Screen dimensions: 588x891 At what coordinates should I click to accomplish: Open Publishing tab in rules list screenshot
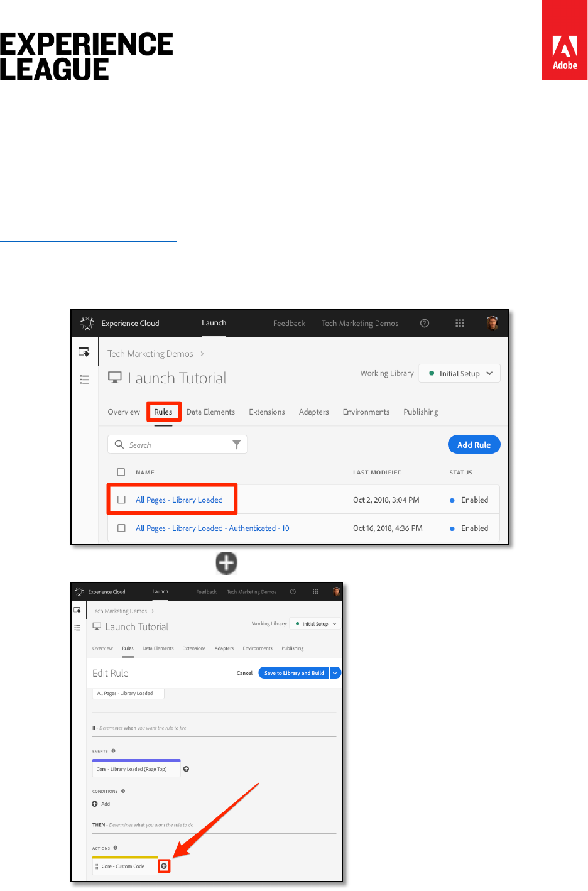pyautogui.click(x=421, y=412)
